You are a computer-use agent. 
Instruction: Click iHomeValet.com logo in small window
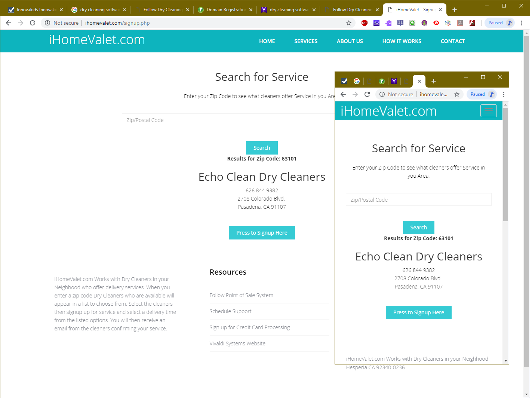pos(389,111)
